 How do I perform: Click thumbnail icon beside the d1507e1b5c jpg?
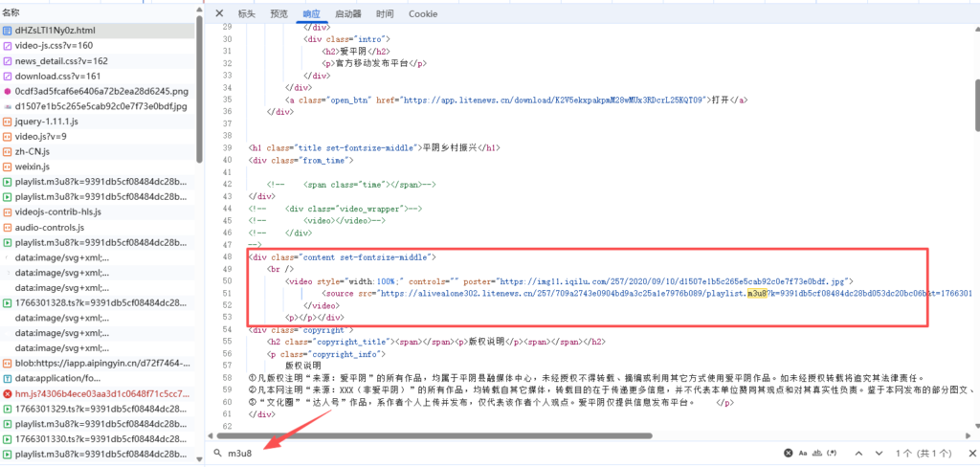[8, 106]
